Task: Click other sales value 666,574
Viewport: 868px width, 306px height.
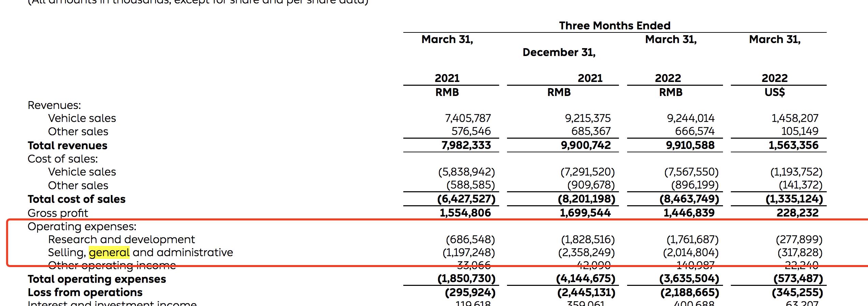Action: [695, 131]
